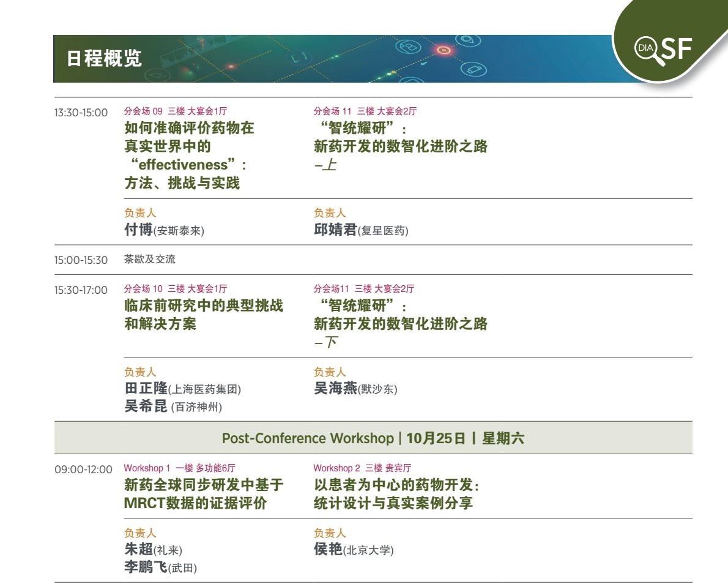Image resolution: width=728 pixels, height=584 pixels.
Task: Select the Post-Conference Workshop section header
Action: coord(373,438)
